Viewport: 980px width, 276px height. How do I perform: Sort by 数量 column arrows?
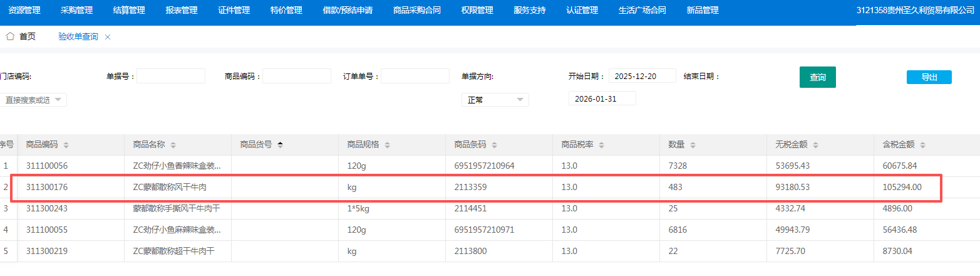(x=693, y=145)
